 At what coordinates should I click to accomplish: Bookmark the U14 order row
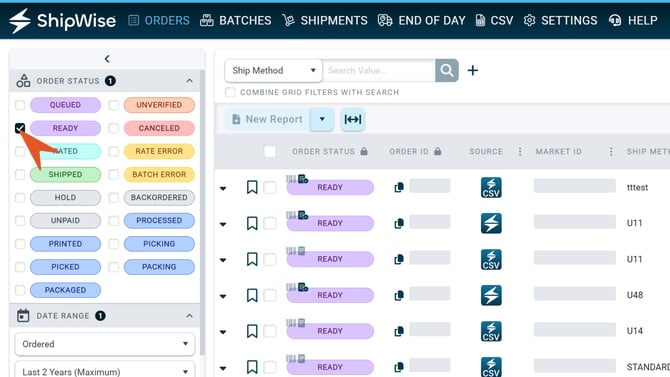(x=252, y=331)
